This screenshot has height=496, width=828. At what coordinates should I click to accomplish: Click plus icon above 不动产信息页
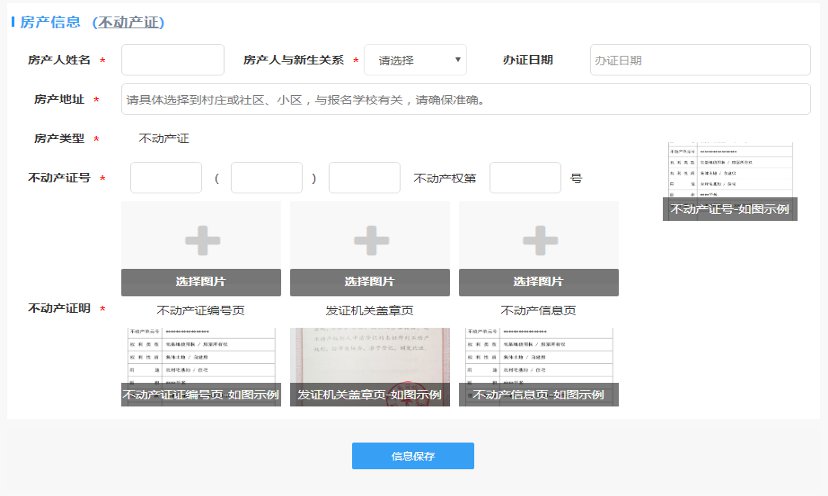coord(540,239)
